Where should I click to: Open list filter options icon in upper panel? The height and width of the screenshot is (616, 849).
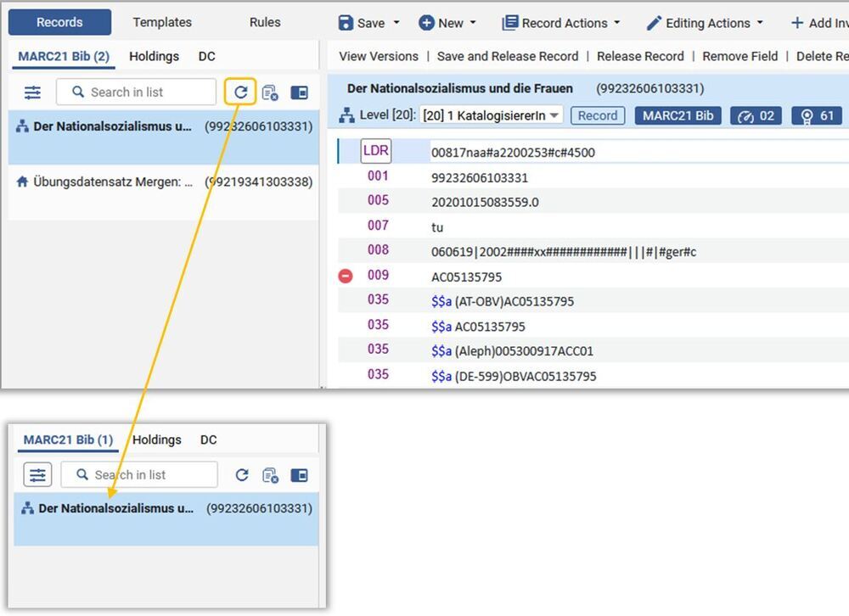(32, 92)
